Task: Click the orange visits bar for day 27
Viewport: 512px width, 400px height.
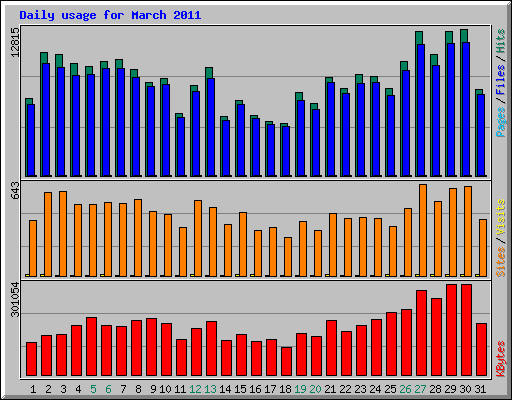Action: point(423,230)
